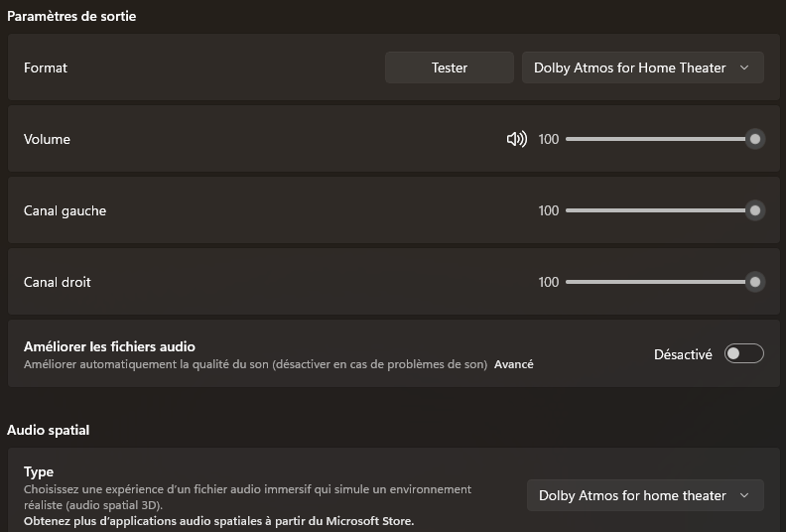786x532 pixels.
Task: Select the Paramètres de sortie section heading
Action: click(71, 16)
